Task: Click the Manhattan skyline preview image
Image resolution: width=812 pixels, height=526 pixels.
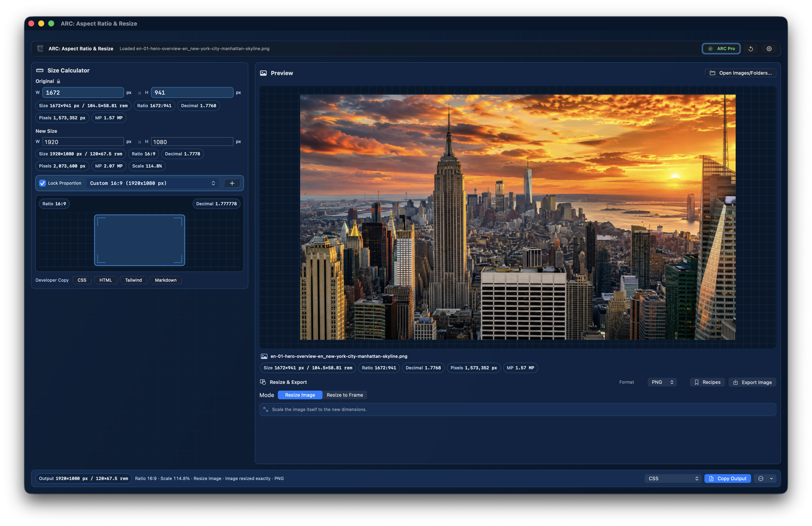Action: pos(517,217)
